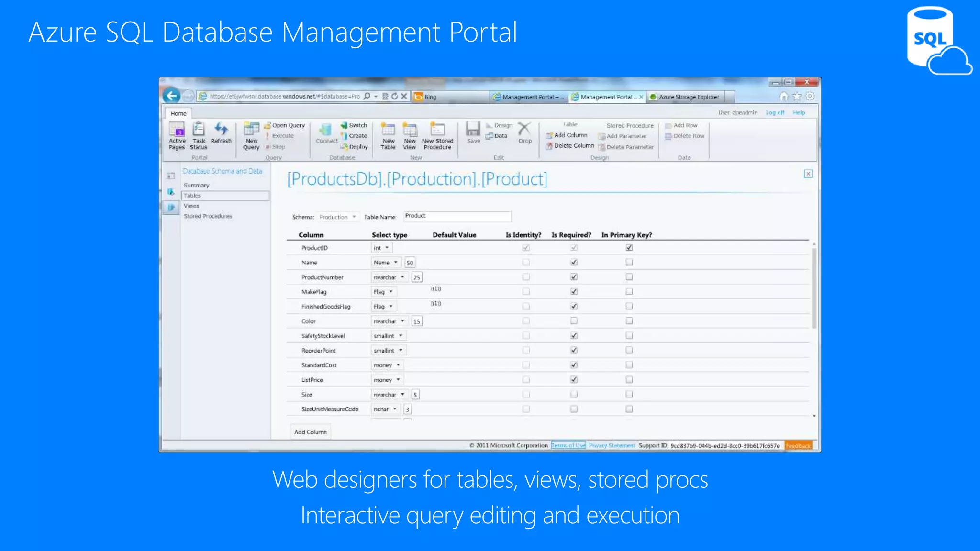Image resolution: width=980 pixels, height=551 pixels.
Task: Create a New Table
Action: tap(388, 135)
